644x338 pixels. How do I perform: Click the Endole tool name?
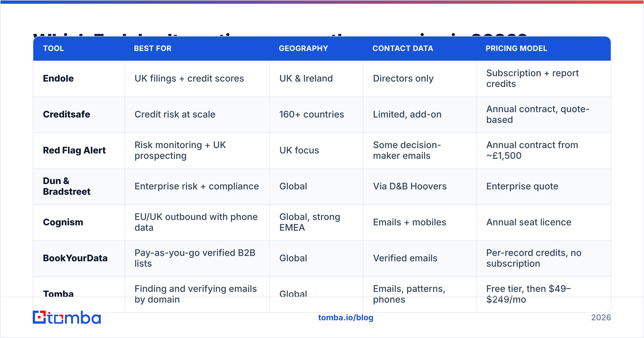[x=58, y=78]
